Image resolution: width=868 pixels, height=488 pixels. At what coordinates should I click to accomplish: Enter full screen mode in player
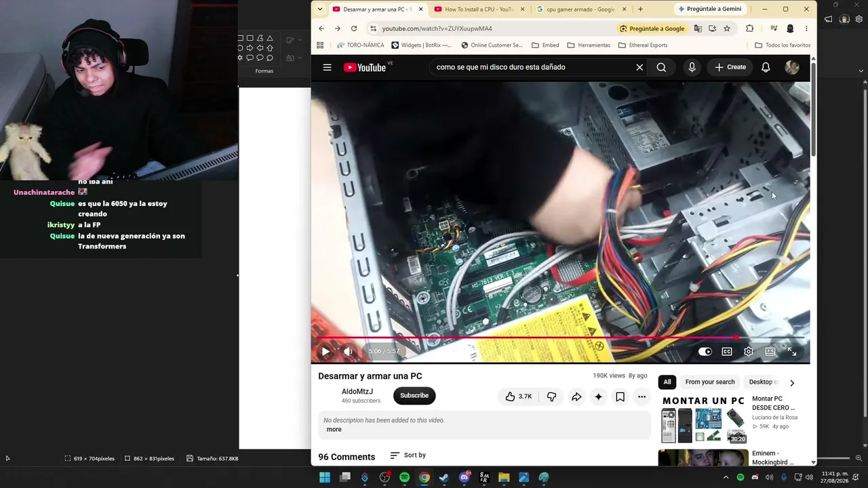(x=792, y=351)
